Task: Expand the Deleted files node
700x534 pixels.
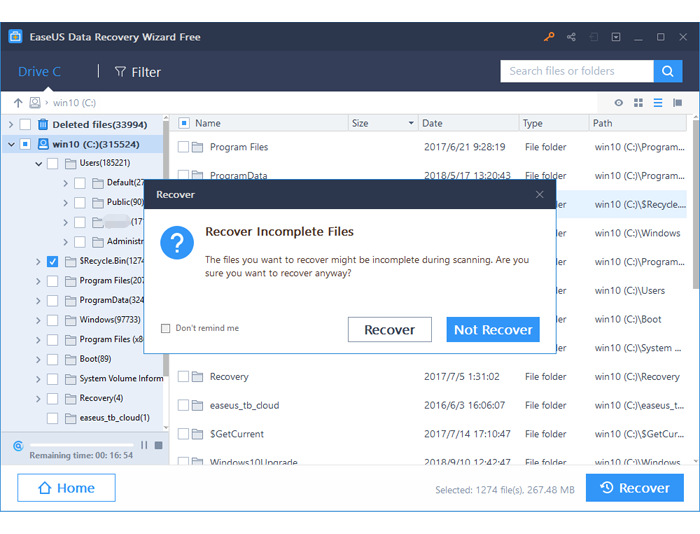Action: 11,125
